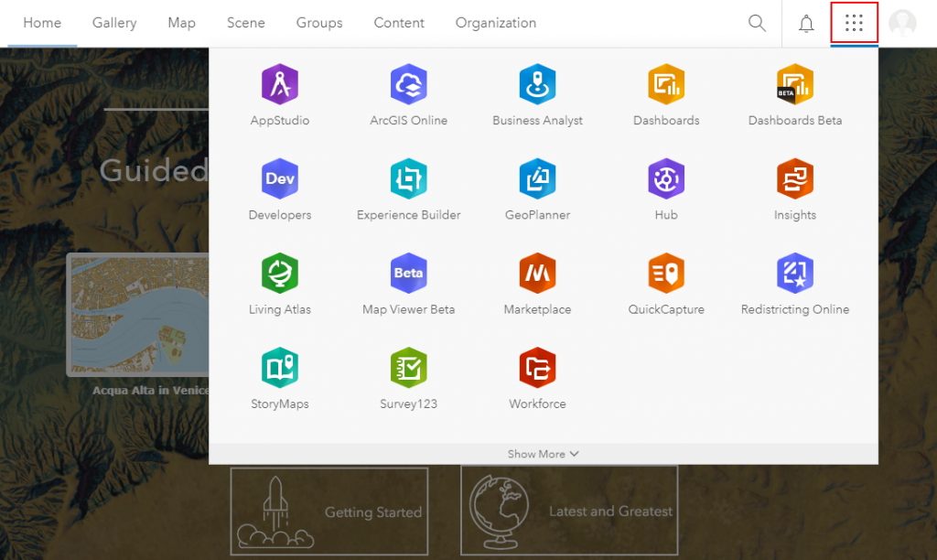Launch the Dashboards Beta app icon

coord(795,84)
